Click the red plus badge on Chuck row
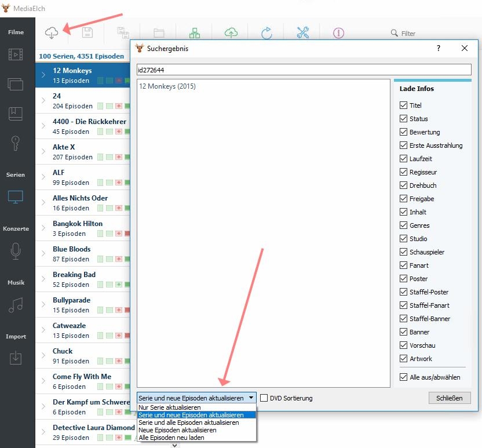This screenshot has width=482, height=448. coord(119,361)
